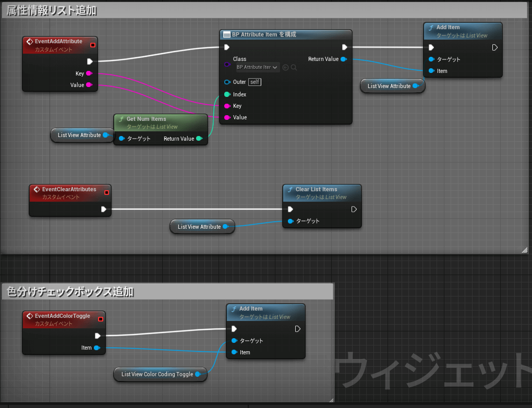
Task: Click the Item output pin on EventAddColorToggle
Action: [97, 348]
